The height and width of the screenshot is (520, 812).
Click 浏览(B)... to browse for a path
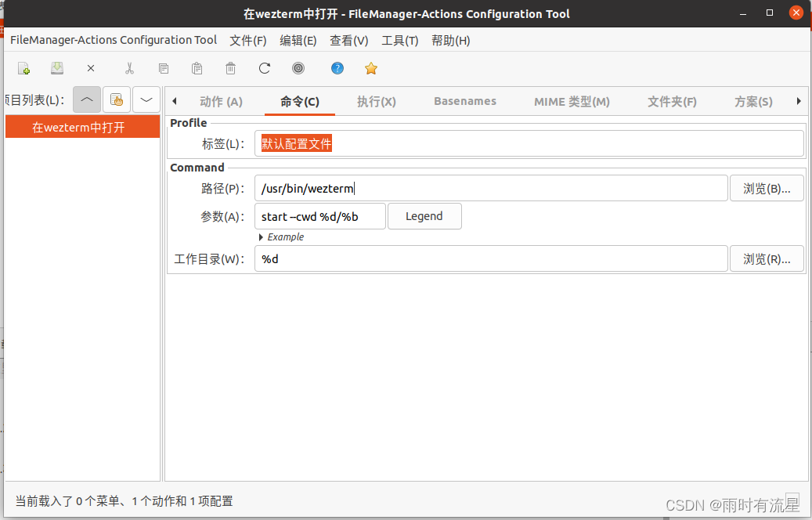tap(767, 188)
